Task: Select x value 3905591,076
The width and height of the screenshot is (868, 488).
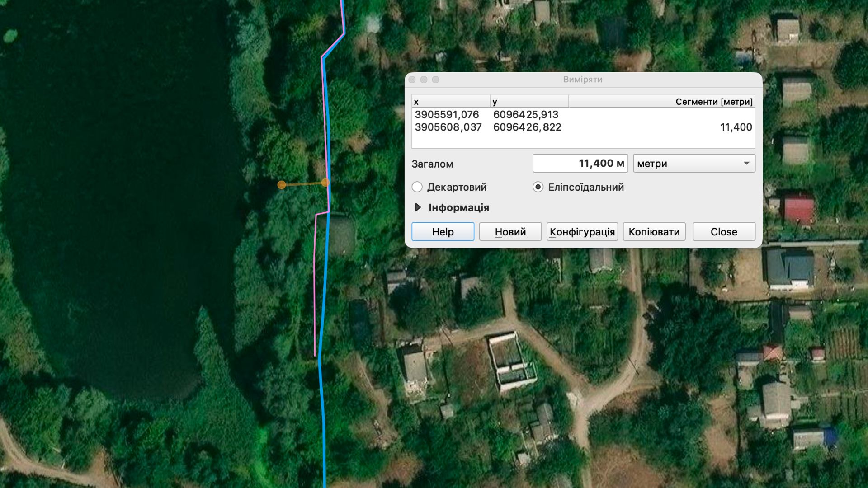Action: (447, 115)
